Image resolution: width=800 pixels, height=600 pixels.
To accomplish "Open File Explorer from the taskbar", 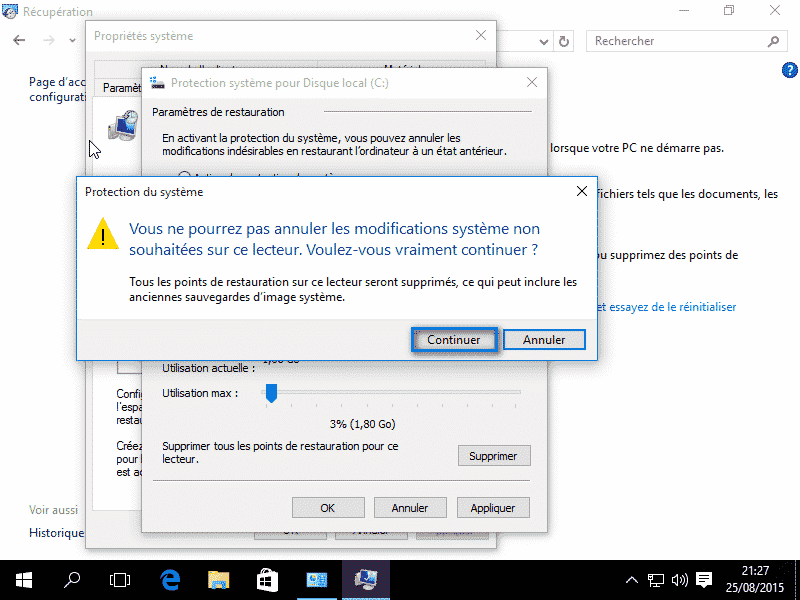I will tap(218, 579).
